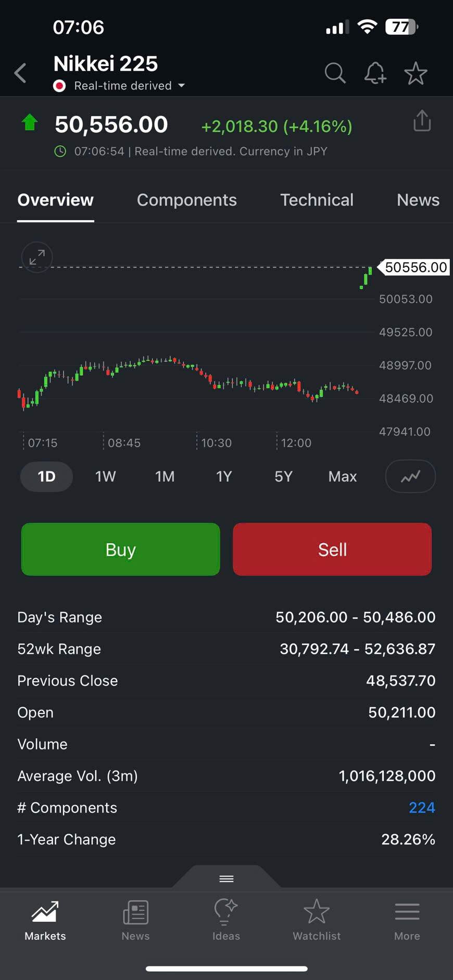Open Real-time derived data source dropdown
The width and height of the screenshot is (453, 980).
click(x=123, y=86)
